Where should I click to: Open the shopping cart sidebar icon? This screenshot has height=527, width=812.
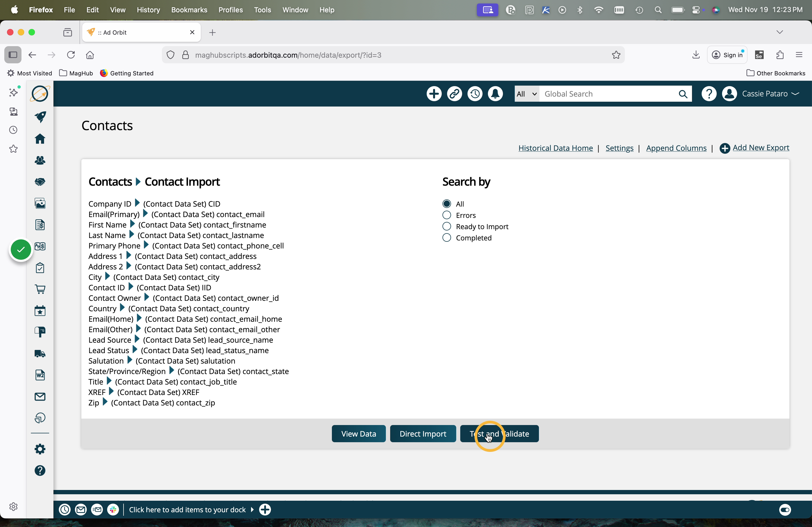pyautogui.click(x=40, y=289)
